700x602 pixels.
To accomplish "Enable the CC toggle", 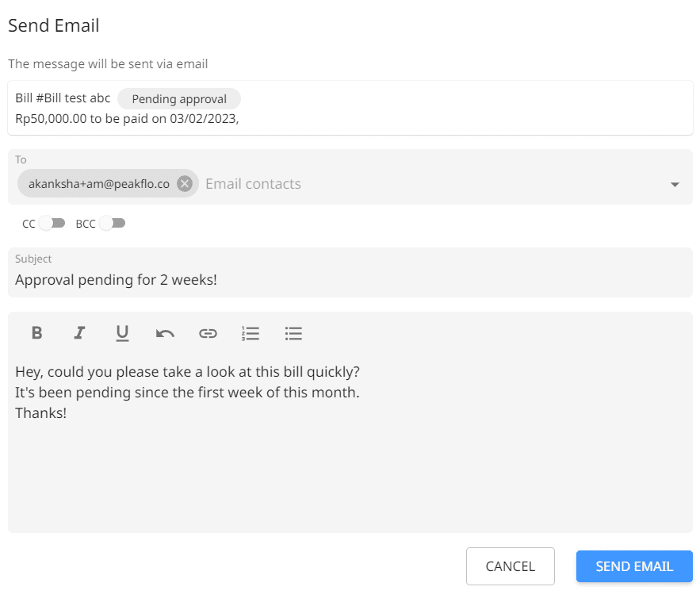I will [x=52, y=223].
